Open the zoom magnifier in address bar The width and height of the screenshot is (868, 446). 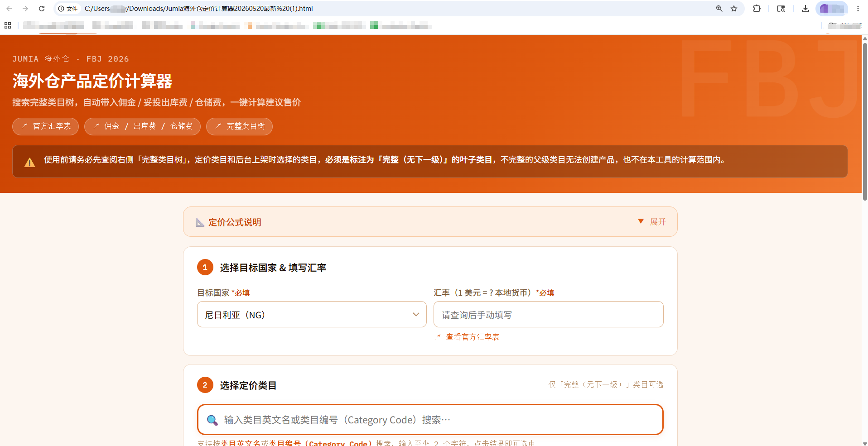[719, 9]
